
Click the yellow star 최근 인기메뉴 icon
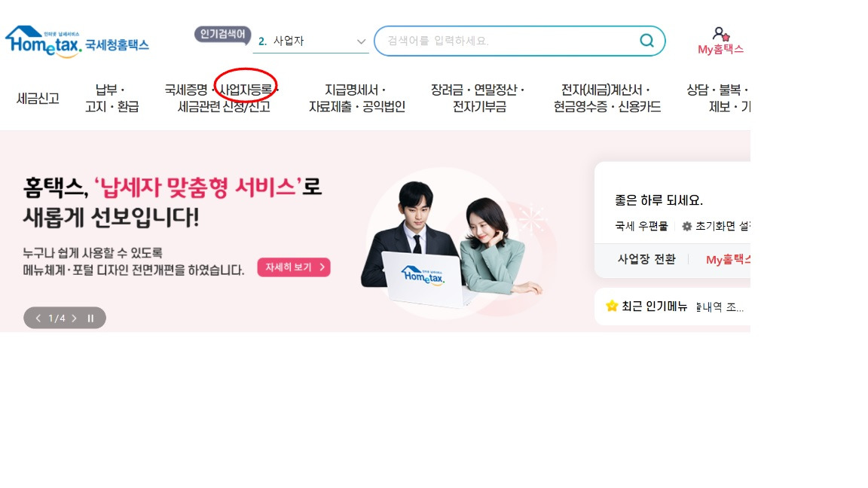click(612, 306)
